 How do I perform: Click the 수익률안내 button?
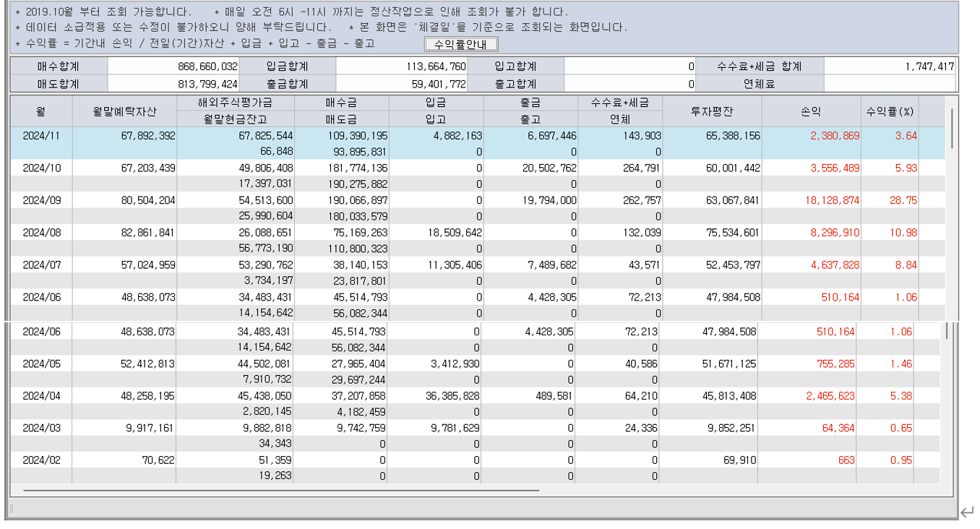point(461,45)
